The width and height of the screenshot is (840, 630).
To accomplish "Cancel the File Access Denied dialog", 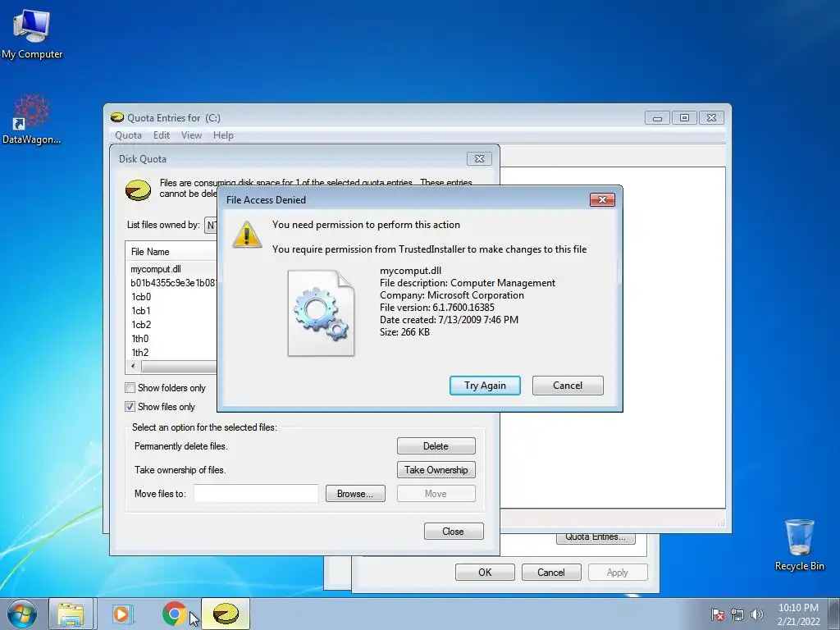I will (x=568, y=386).
